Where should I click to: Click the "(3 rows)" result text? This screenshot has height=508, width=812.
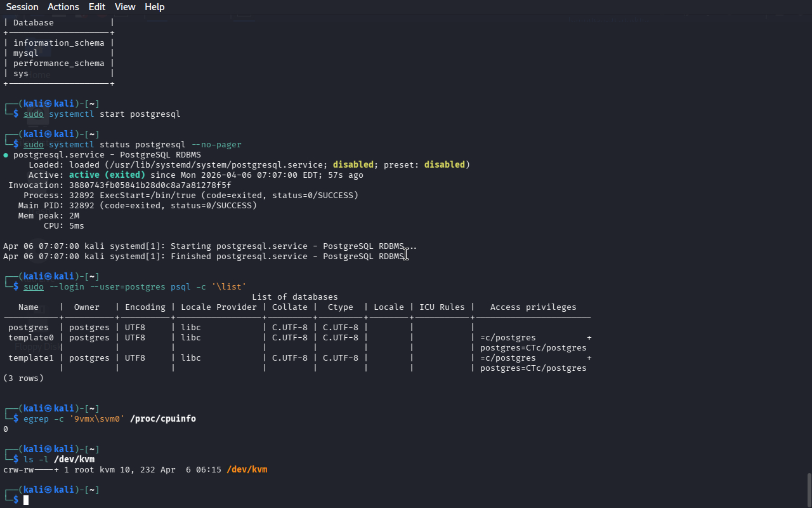tap(23, 378)
